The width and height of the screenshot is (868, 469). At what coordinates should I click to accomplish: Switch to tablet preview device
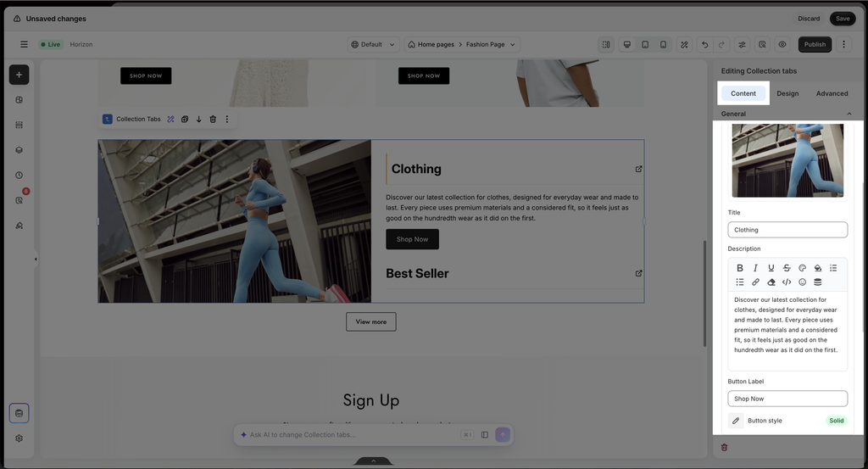[x=645, y=44]
